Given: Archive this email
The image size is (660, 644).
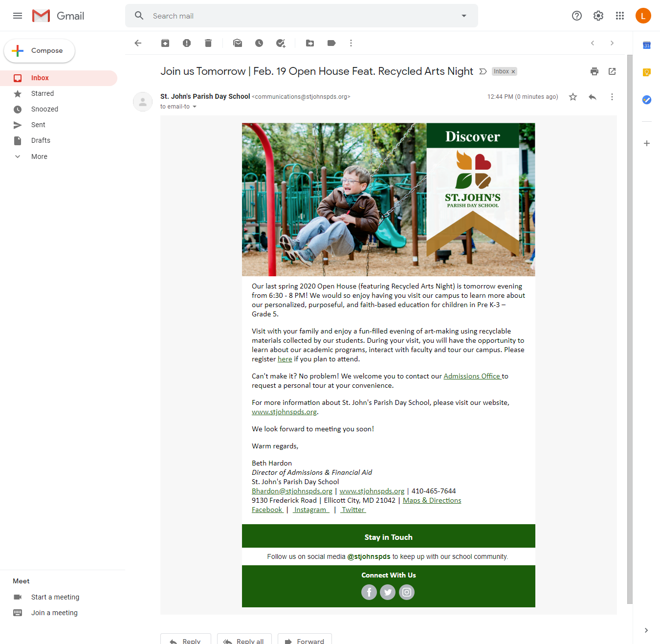Looking at the screenshot, I should (x=165, y=43).
